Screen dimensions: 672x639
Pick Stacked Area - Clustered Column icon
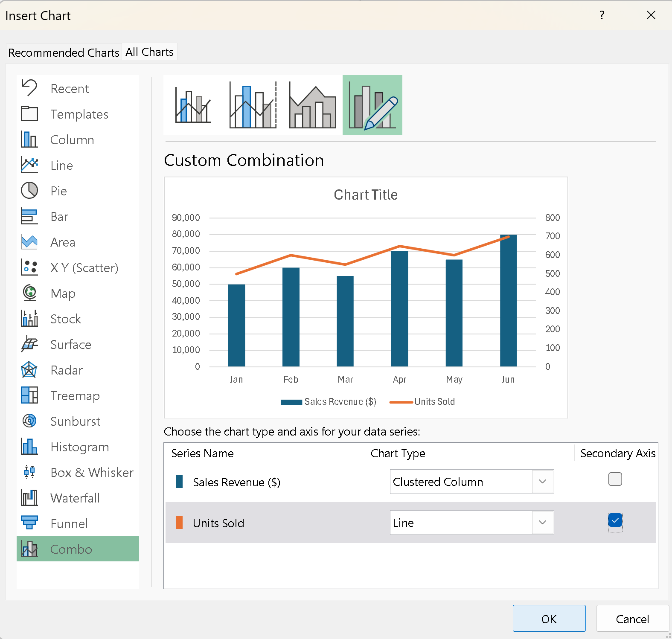coord(312,105)
